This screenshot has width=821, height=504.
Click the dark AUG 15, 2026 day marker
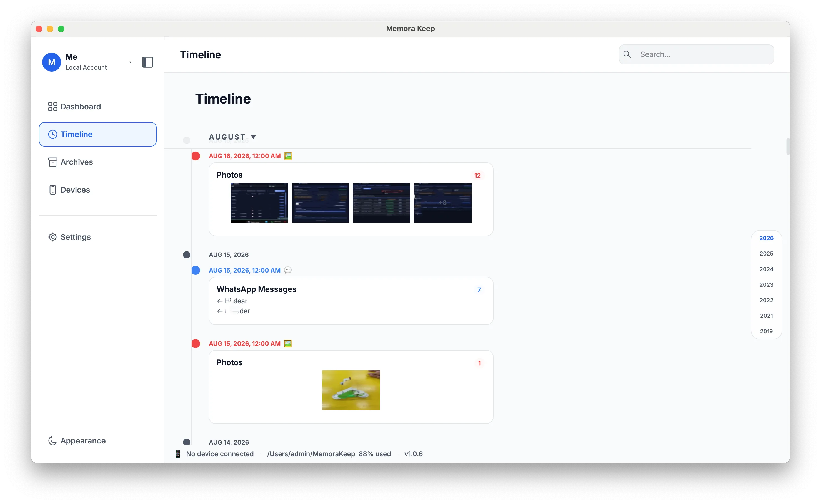coord(186,255)
